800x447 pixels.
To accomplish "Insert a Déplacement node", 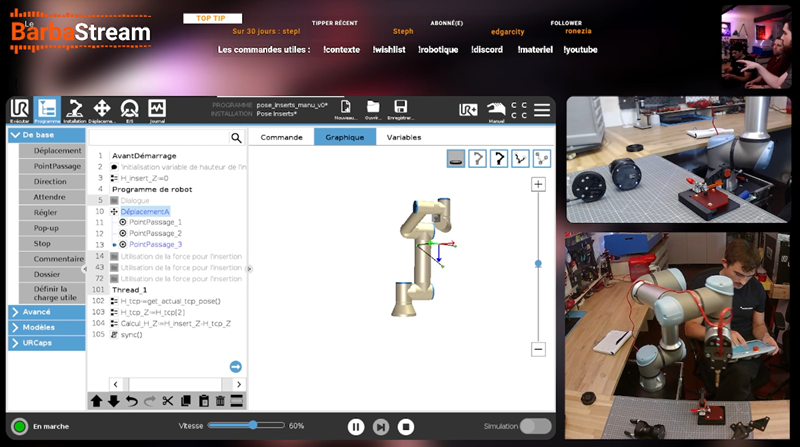I will click(52, 151).
